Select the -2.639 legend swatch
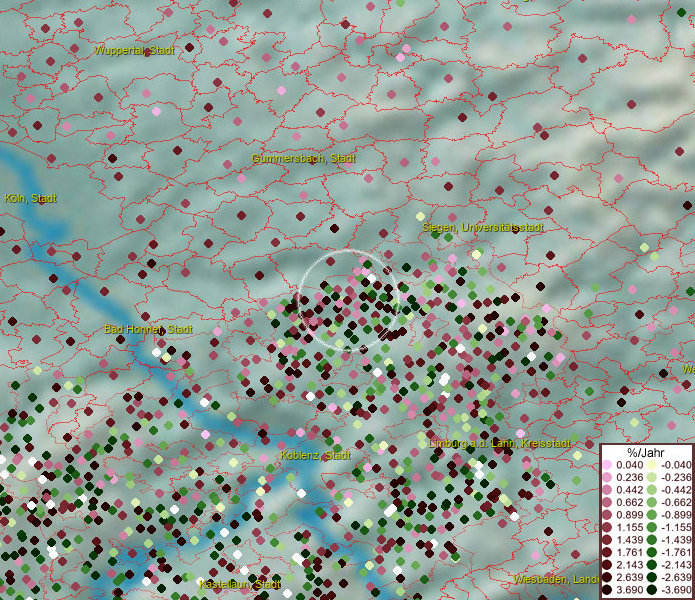Viewport: 695px width, 600px height. (x=652, y=577)
